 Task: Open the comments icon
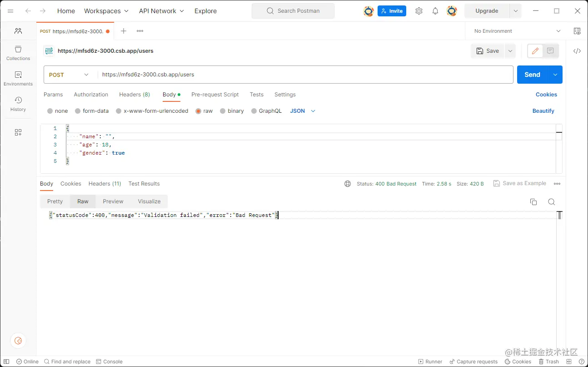tap(550, 51)
